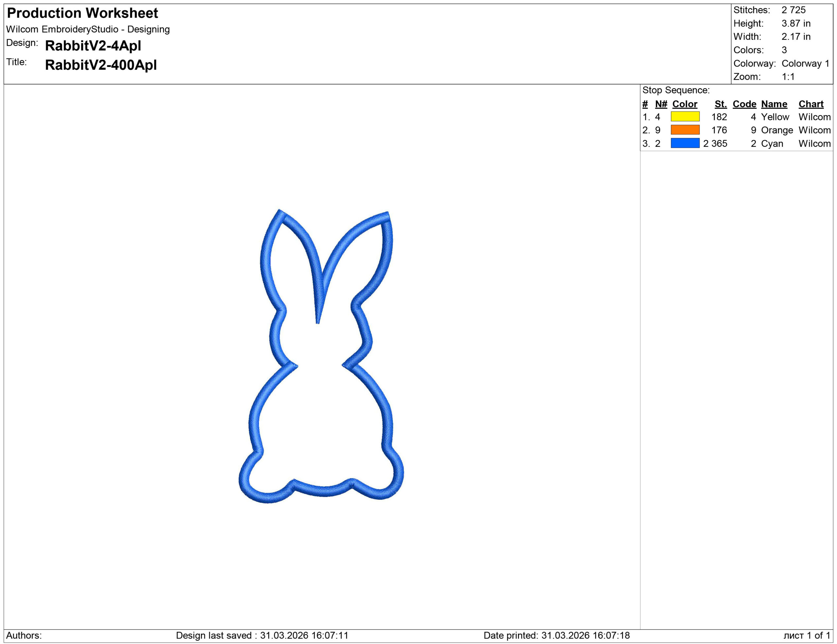
Task: Click the 'Color' column header
Action: (x=685, y=104)
